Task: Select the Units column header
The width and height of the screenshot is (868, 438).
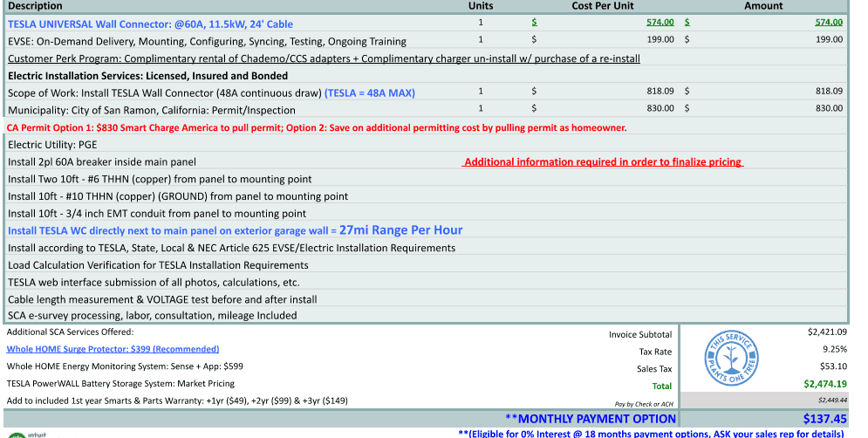Action: click(x=481, y=5)
